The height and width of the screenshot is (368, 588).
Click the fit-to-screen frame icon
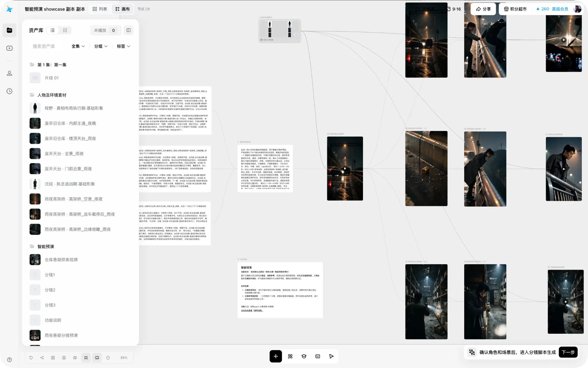[86, 358]
